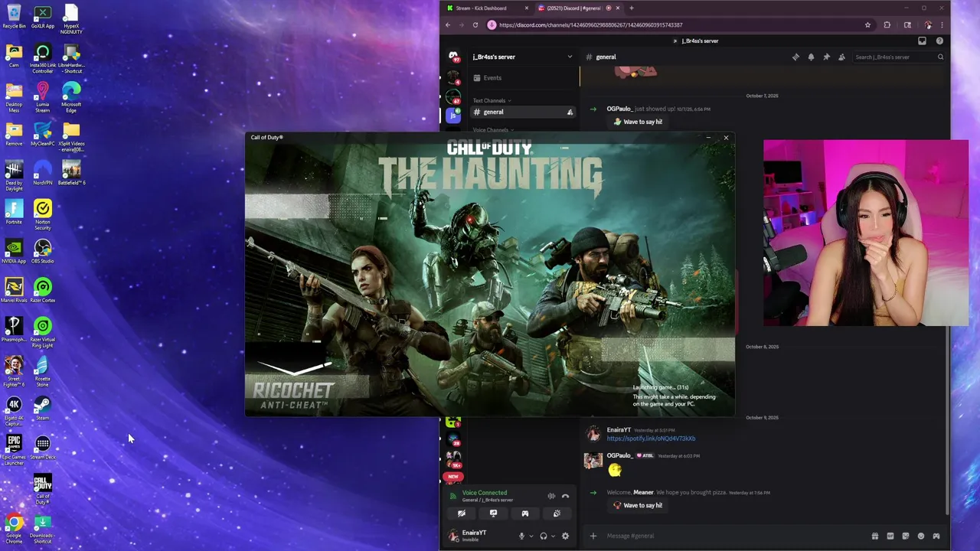
Task: Open Norton Security desktop icon
Action: click(43, 216)
